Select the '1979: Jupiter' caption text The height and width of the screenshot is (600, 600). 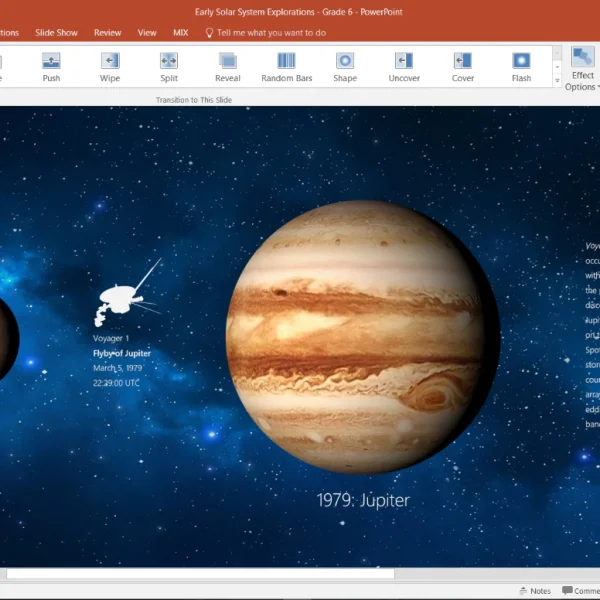[363, 501]
